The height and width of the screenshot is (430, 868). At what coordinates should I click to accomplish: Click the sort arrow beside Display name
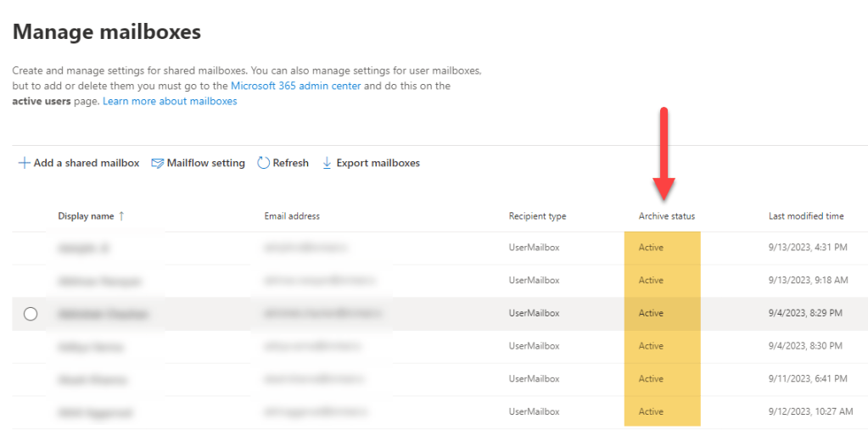click(x=121, y=216)
